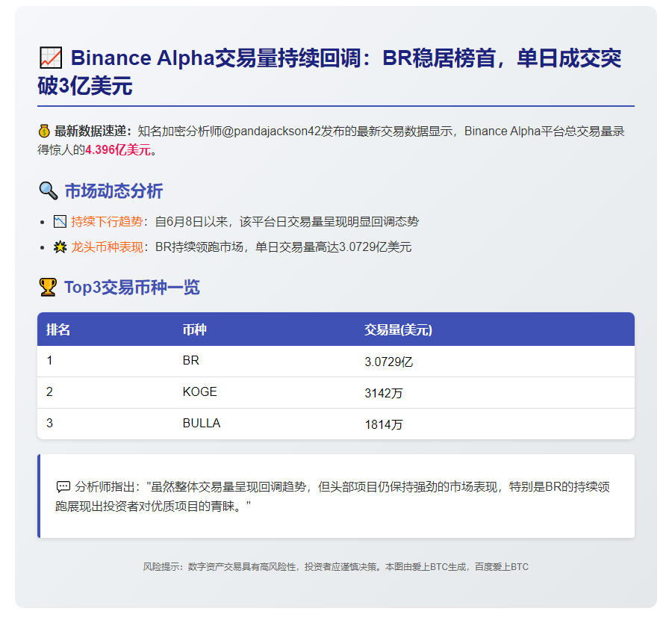Click the KOGE cell in the table

coord(199,392)
